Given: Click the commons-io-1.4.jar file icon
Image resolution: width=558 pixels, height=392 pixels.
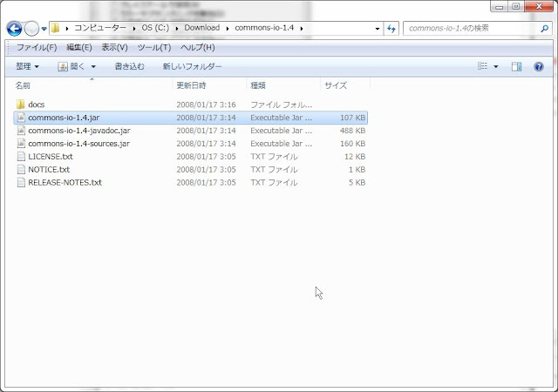Looking at the screenshot, I should pyautogui.click(x=21, y=118).
